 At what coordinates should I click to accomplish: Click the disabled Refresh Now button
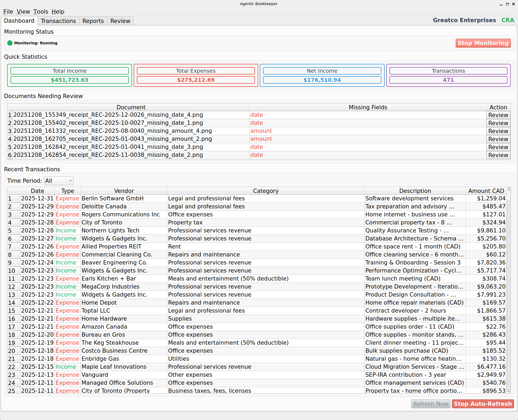coord(431,404)
